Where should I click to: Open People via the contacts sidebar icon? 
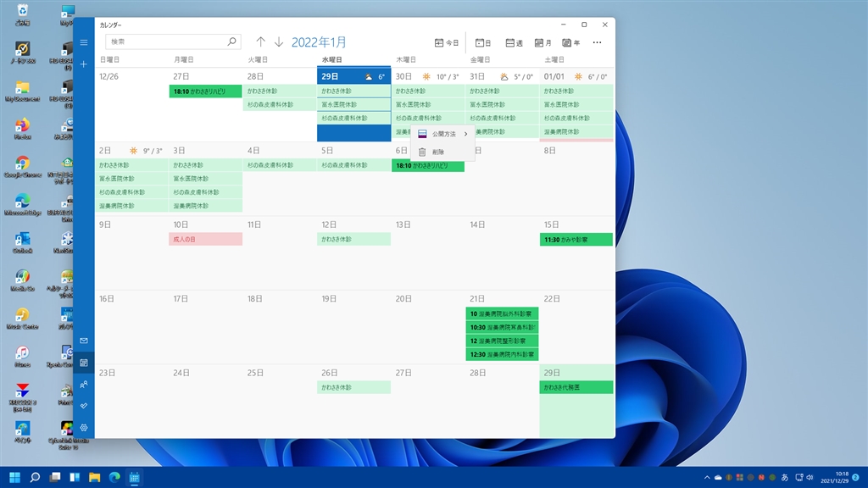(84, 385)
